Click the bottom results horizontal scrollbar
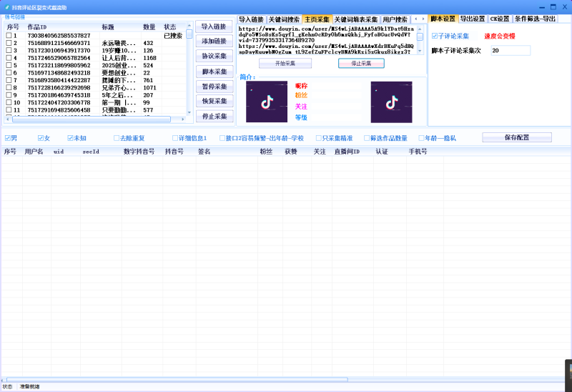This screenshot has width=572, height=392. (x=177, y=380)
